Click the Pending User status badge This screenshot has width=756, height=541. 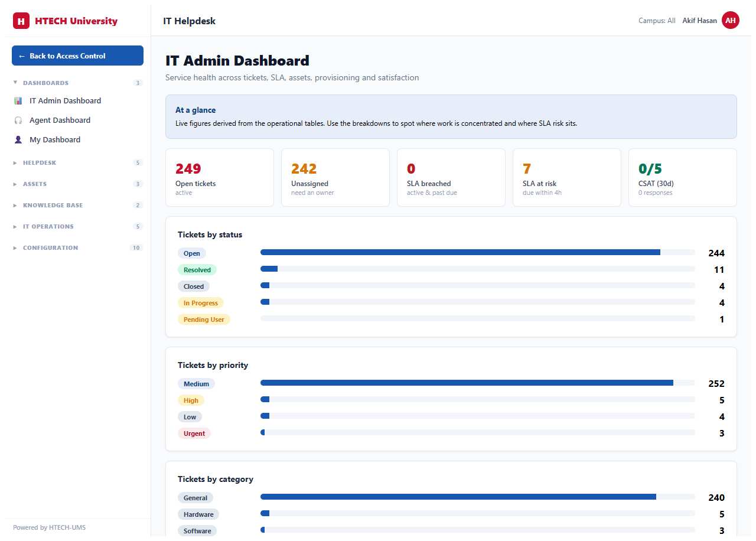coord(204,320)
